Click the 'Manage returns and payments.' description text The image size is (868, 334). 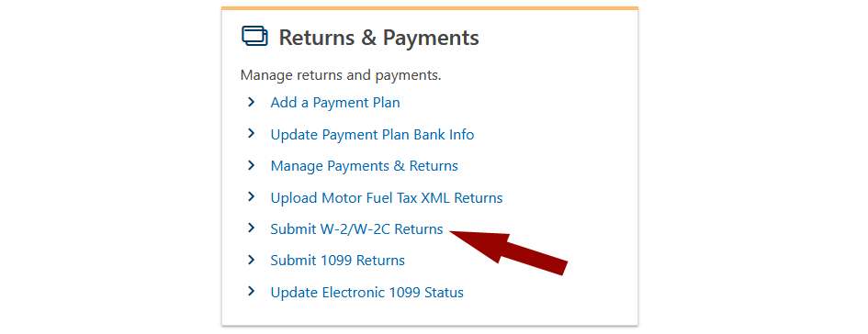click(x=341, y=74)
